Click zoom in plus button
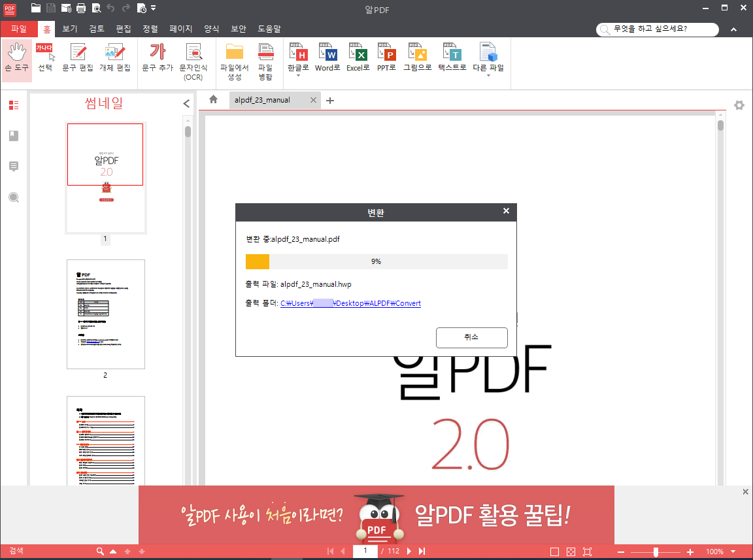The width and height of the screenshot is (753, 560). pos(690,552)
